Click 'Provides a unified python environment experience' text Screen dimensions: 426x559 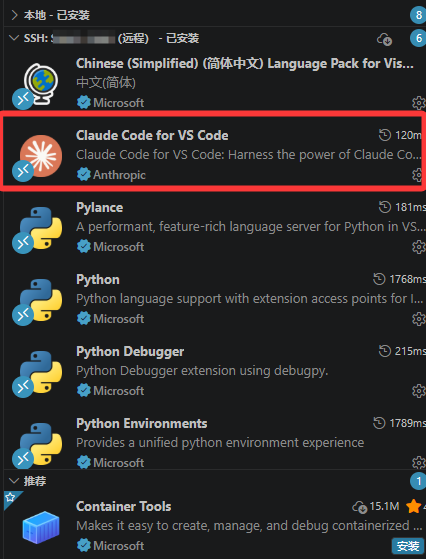(220, 443)
